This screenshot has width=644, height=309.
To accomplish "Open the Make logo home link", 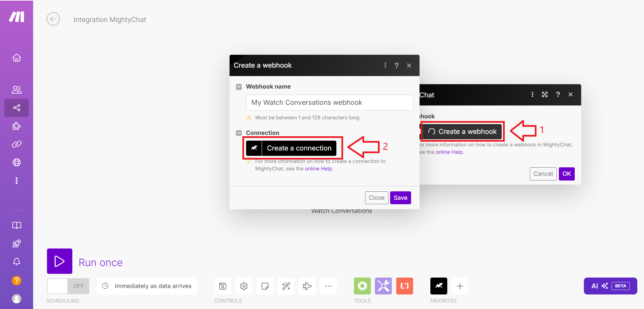I will point(17,17).
